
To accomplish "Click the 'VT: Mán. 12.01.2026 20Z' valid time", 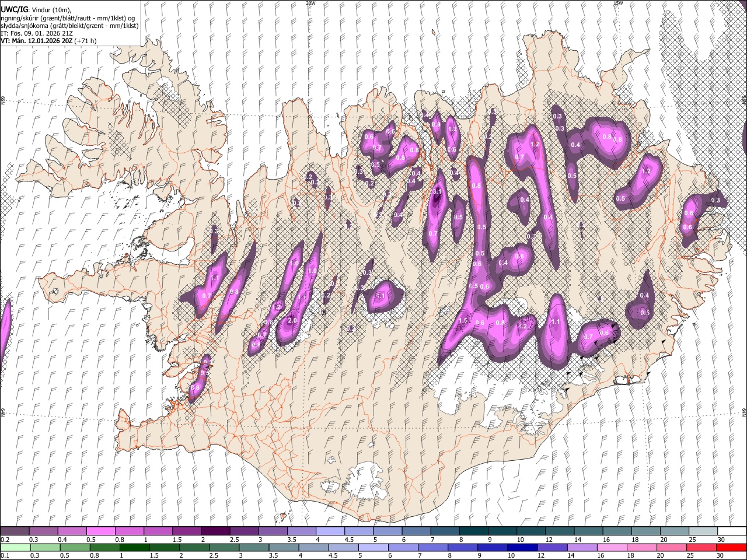I will click(36, 41).
